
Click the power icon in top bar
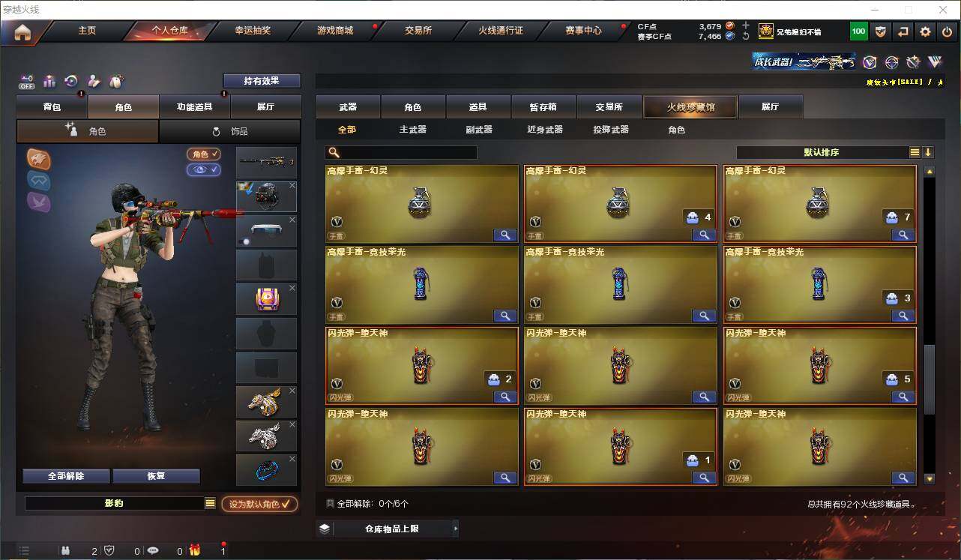pyautogui.click(x=948, y=31)
